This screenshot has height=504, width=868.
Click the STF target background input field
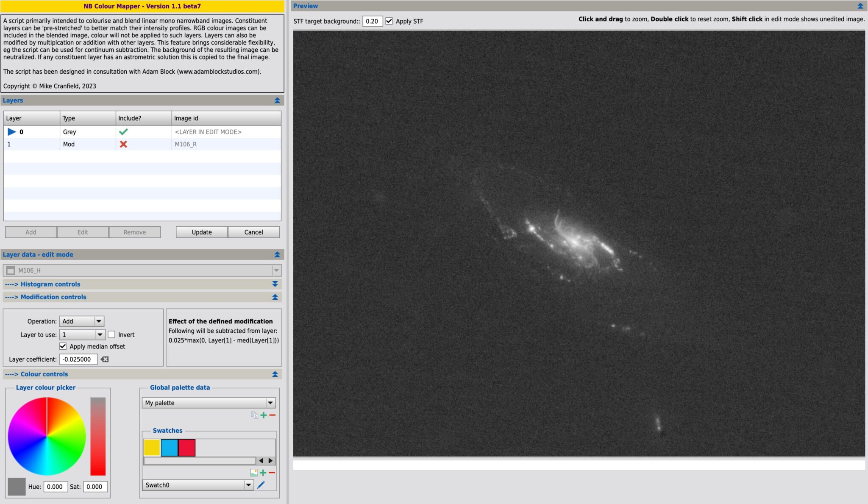pos(372,21)
